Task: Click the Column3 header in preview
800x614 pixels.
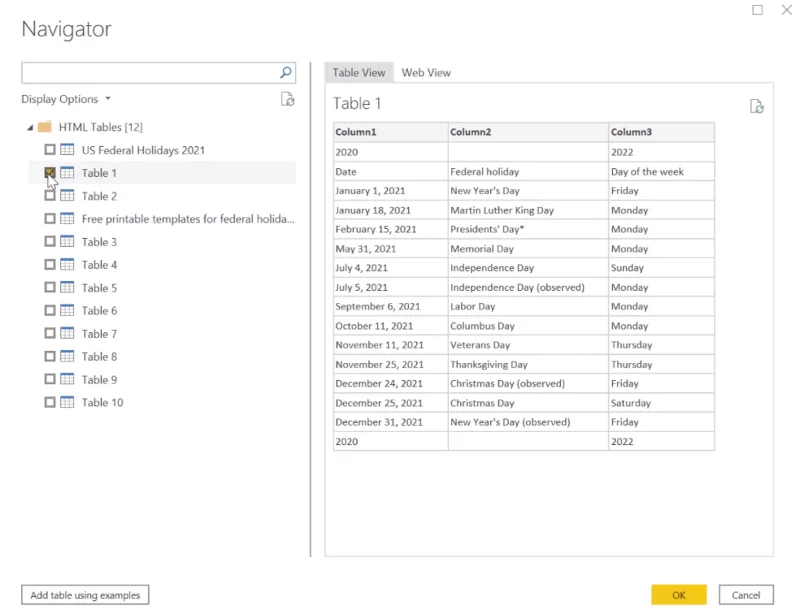Action: pyautogui.click(x=661, y=132)
